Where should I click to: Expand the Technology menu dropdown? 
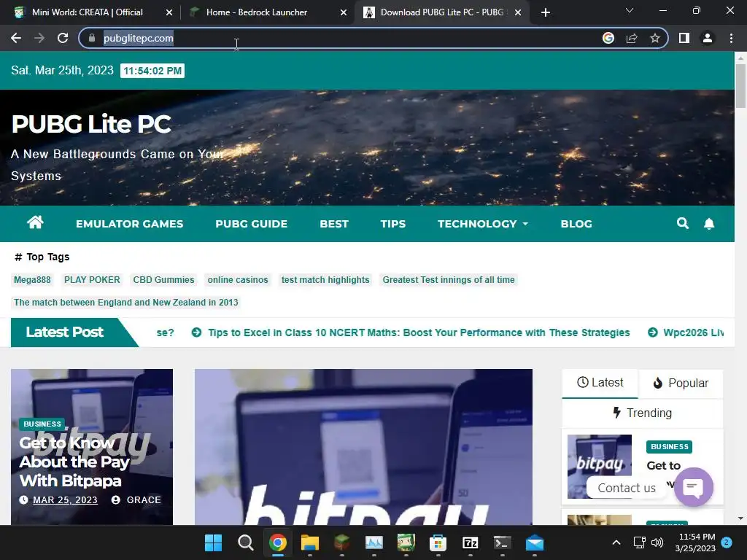pyautogui.click(x=483, y=224)
